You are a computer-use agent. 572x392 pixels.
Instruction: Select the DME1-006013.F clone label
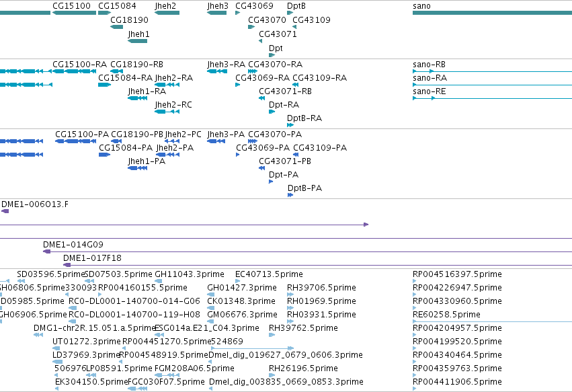click(x=35, y=204)
